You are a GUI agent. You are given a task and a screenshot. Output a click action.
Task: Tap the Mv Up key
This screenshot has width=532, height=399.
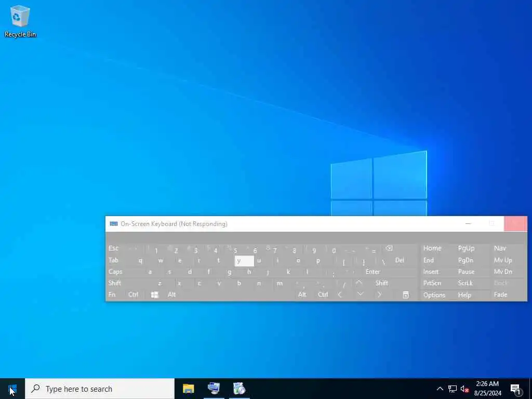coord(503,260)
